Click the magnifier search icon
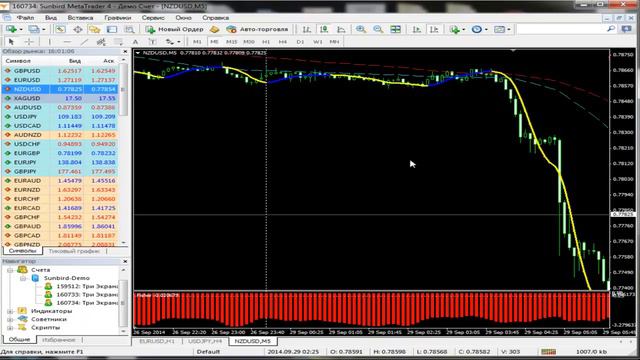 [x=611, y=29]
